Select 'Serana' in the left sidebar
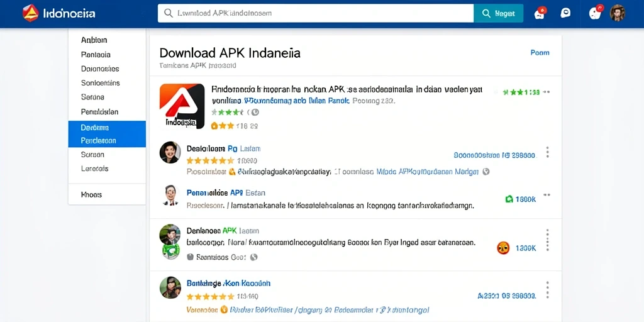Screen dimensions: 644x322 point(92,97)
